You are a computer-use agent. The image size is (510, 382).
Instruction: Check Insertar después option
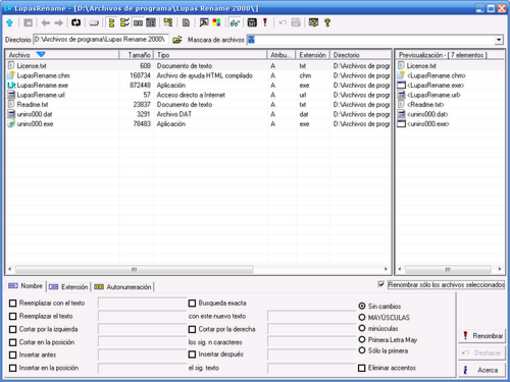click(192, 354)
